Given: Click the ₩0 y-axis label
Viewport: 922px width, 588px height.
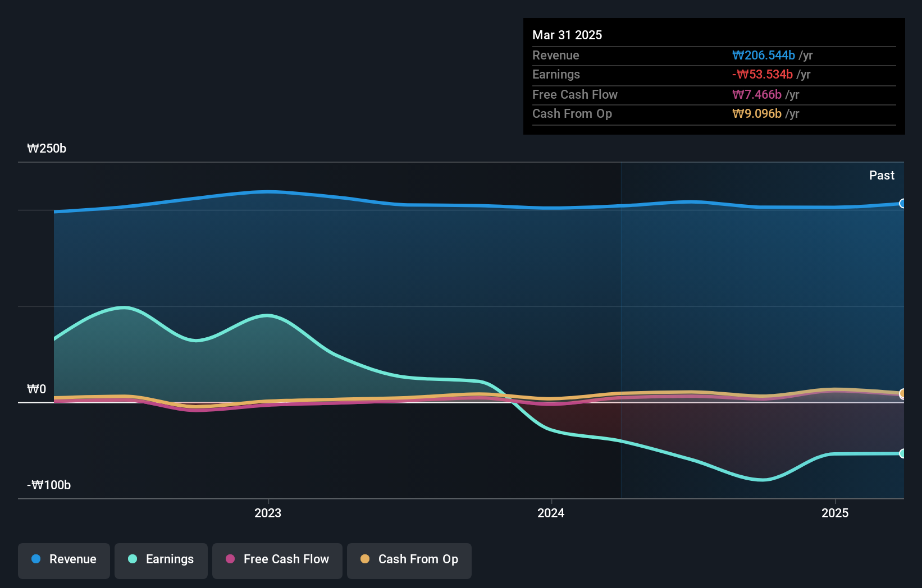Looking at the screenshot, I should click(x=36, y=389).
